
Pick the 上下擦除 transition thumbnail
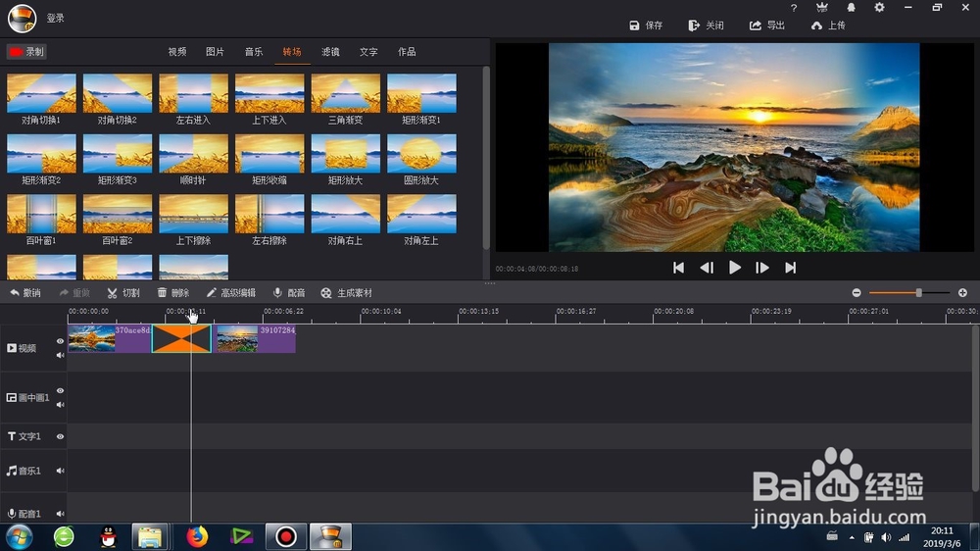[x=194, y=214]
